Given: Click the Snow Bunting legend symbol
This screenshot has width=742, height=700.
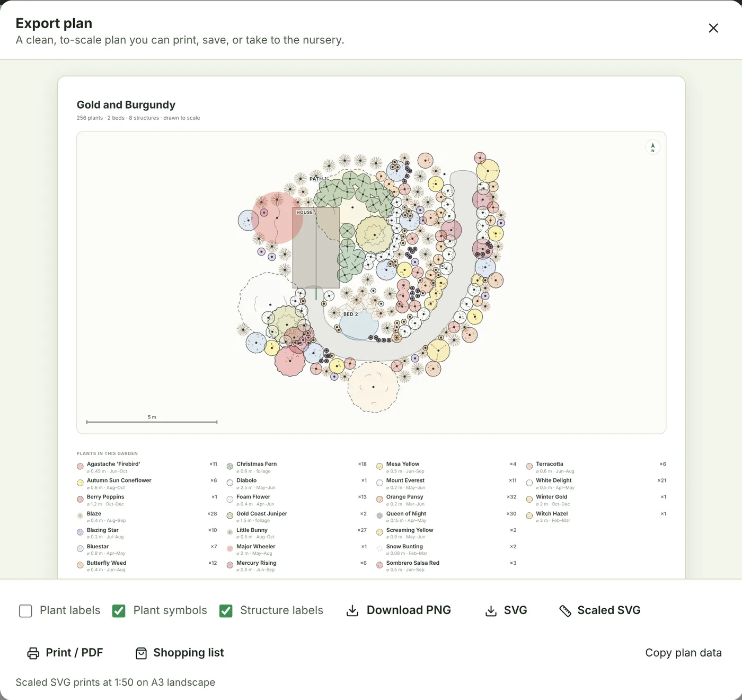Looking at the screenshot, I should click(x=379, y=549).
